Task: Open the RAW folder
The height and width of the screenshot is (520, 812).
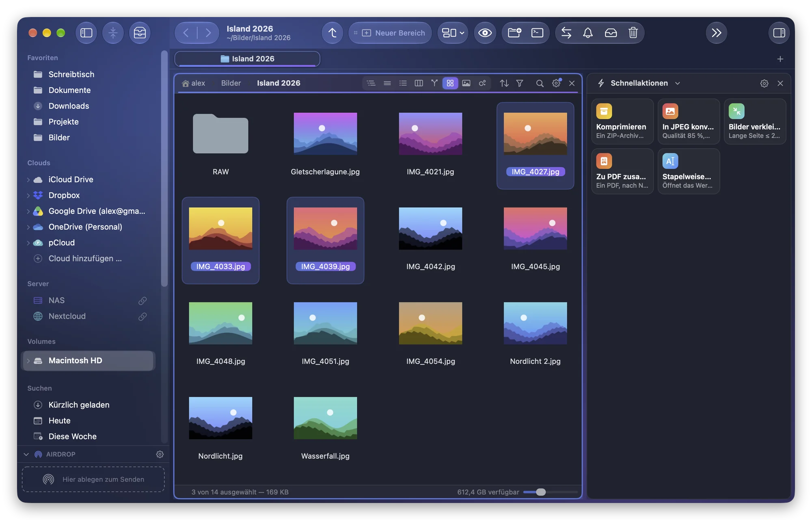Action: [x=220, y=134]
